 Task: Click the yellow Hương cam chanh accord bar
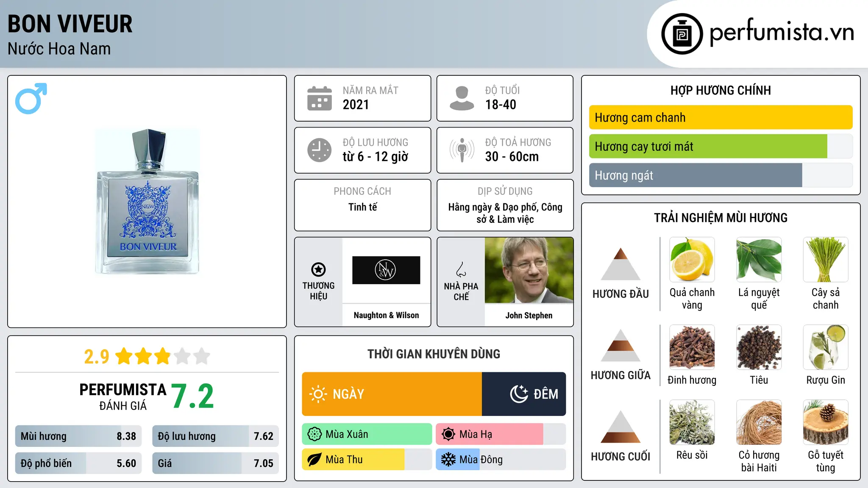point(721,117)
